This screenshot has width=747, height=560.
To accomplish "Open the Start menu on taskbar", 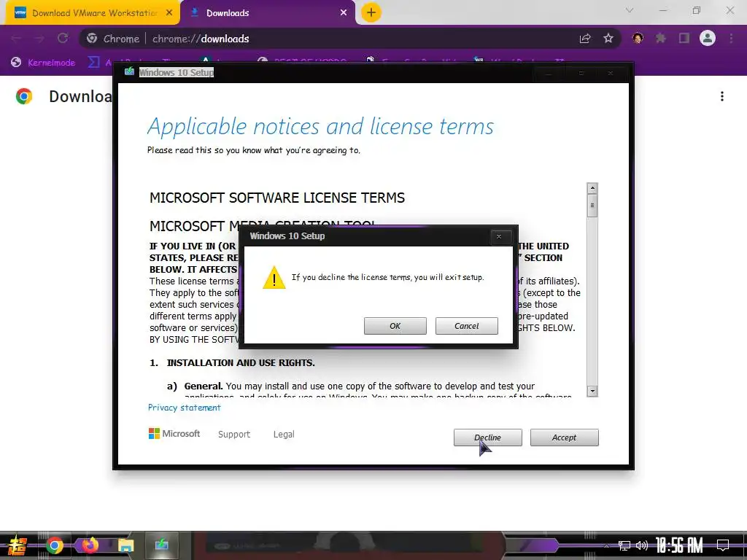I will 18,545.
